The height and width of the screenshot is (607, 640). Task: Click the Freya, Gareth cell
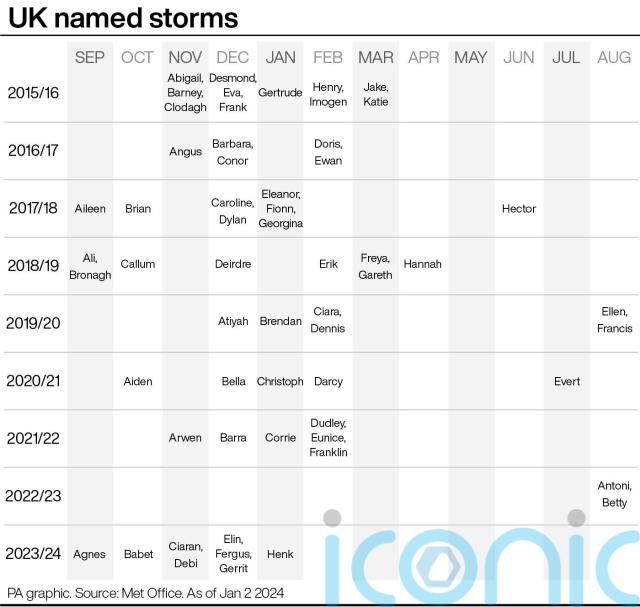[375, 265]
